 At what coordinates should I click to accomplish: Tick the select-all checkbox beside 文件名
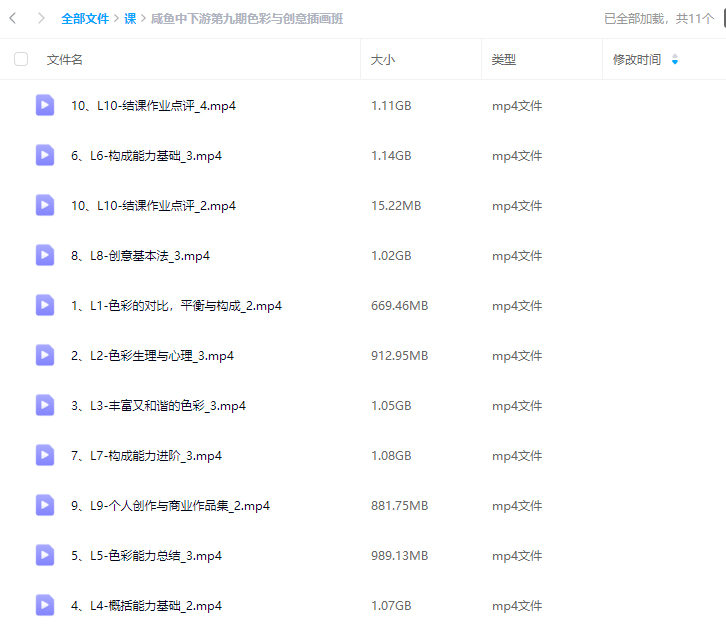point(21,60)
